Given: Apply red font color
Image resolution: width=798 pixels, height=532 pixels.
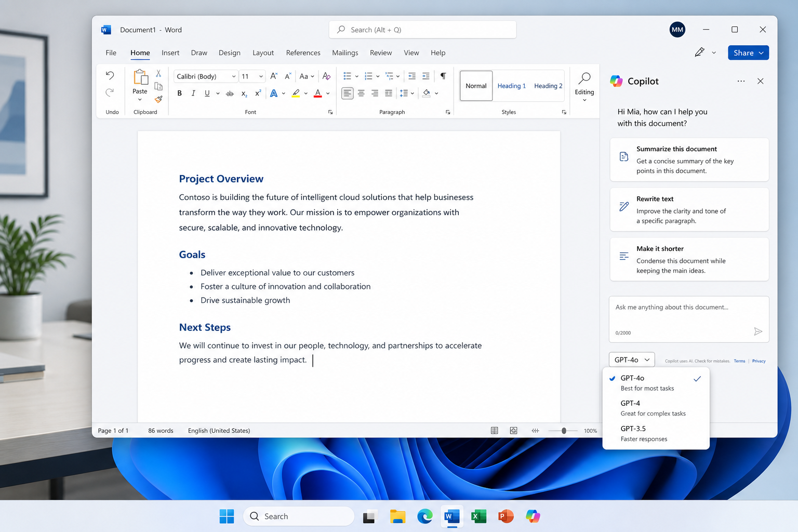Looking at the screenshot, I should coord(318,94).
